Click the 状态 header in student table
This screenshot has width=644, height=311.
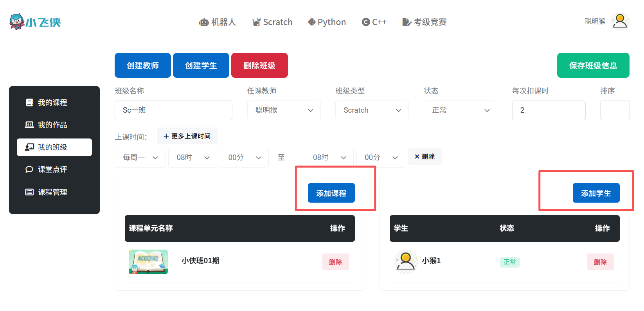click(x=507, y=228)
